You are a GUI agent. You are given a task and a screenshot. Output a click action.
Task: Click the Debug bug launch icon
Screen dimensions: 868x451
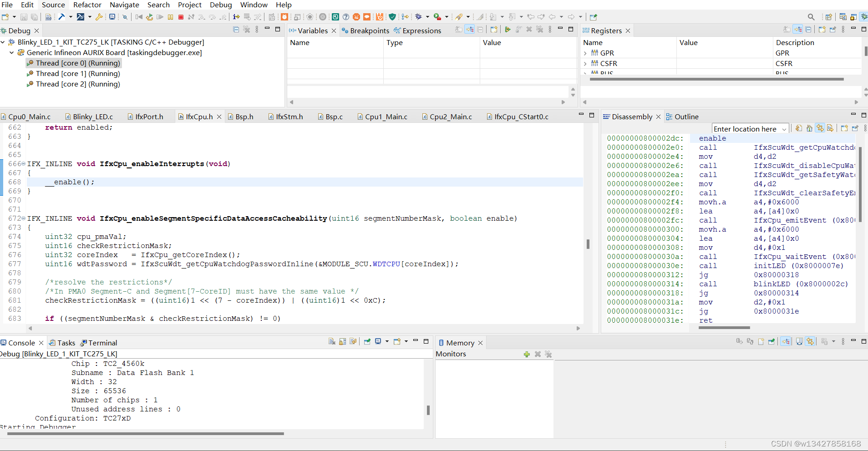[x=418, y=17]
